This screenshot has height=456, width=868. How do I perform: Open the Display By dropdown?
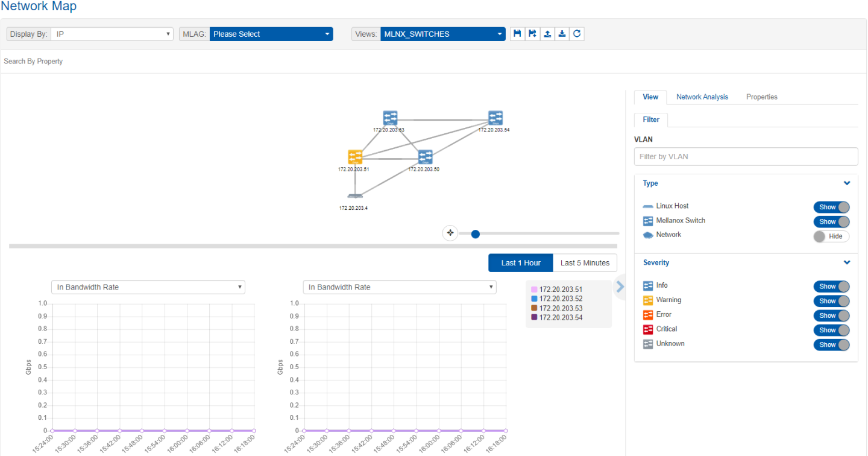[x=112, y=34]
